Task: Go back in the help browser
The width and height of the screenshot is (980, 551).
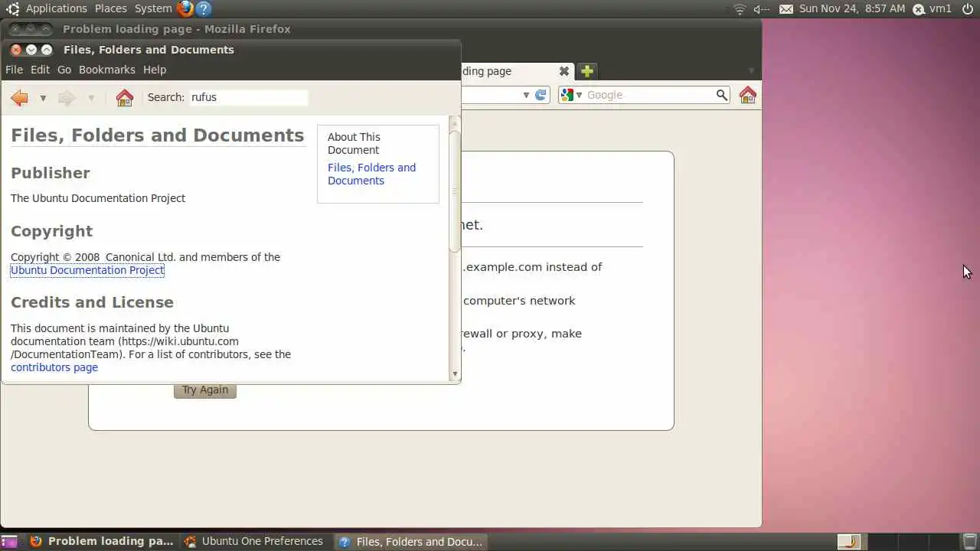Action: [x=20, y=97]
